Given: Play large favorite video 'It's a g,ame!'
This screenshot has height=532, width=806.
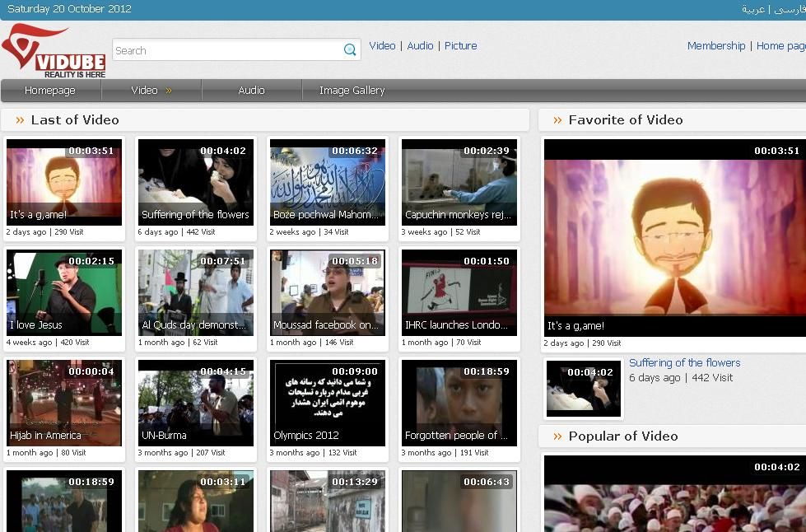Looking at the screenshot, I should pos(674,237).
